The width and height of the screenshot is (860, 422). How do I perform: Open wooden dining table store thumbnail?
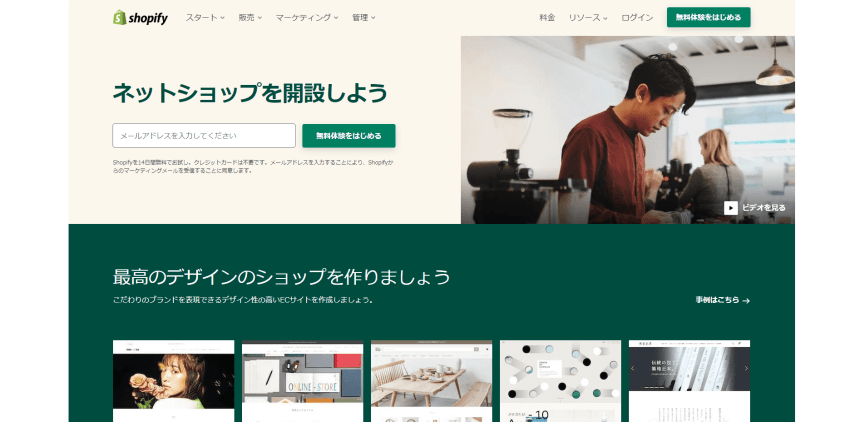[x=431, y=381]
